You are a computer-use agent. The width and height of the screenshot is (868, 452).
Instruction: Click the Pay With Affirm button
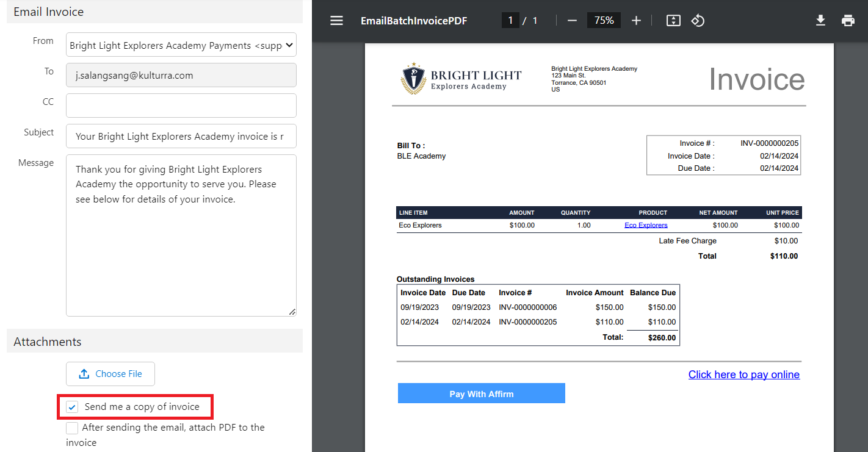[482, 393]
